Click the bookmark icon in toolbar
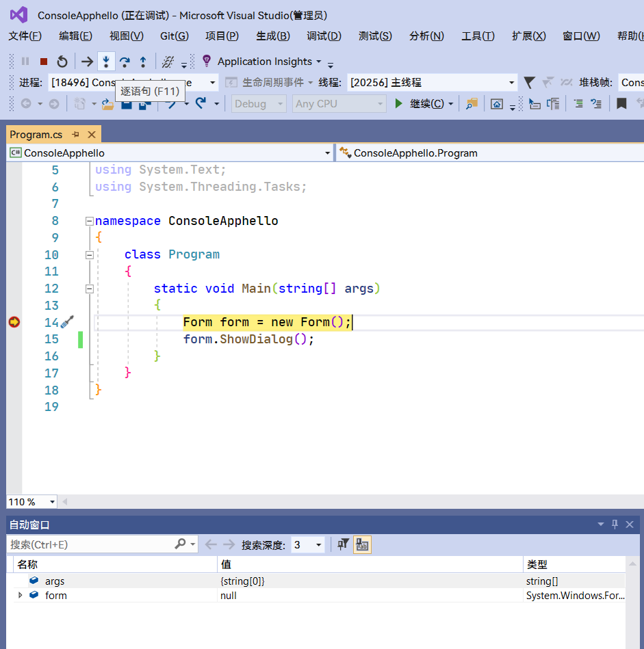Viewport: 644px width, 649px height. tap(621, 103)
